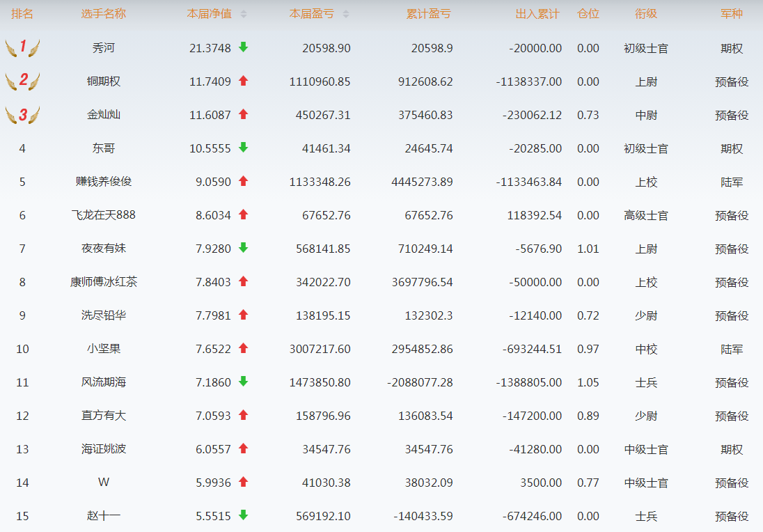Click red up arrow beside 5.9936
The image size is (763, 532).
(243, 482)
